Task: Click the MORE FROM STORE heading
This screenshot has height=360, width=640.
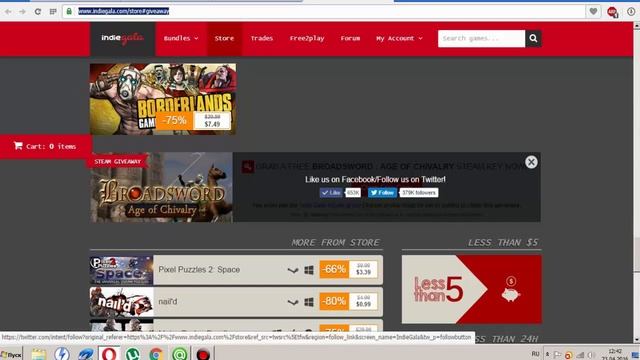Action: (x=336, y=243)
